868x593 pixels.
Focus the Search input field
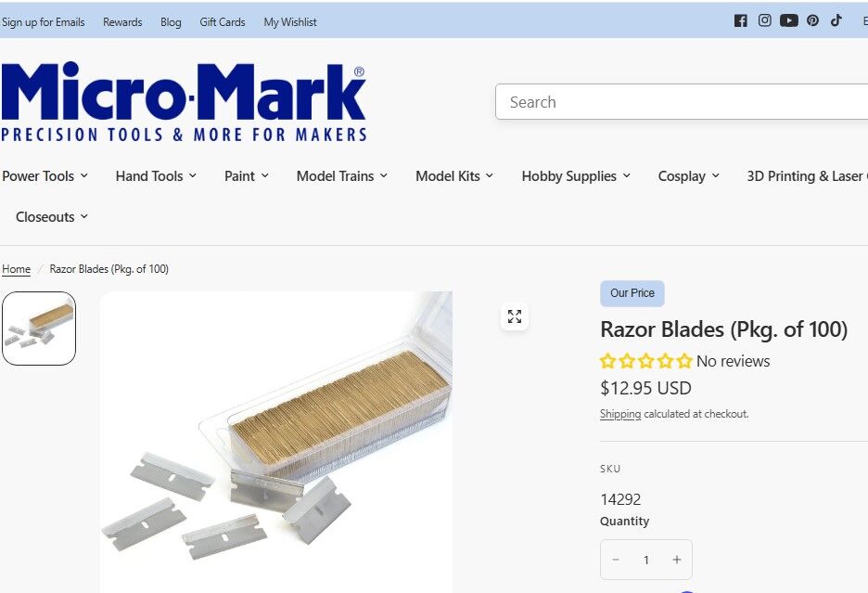pyautogui.click(x=682, y=102)
